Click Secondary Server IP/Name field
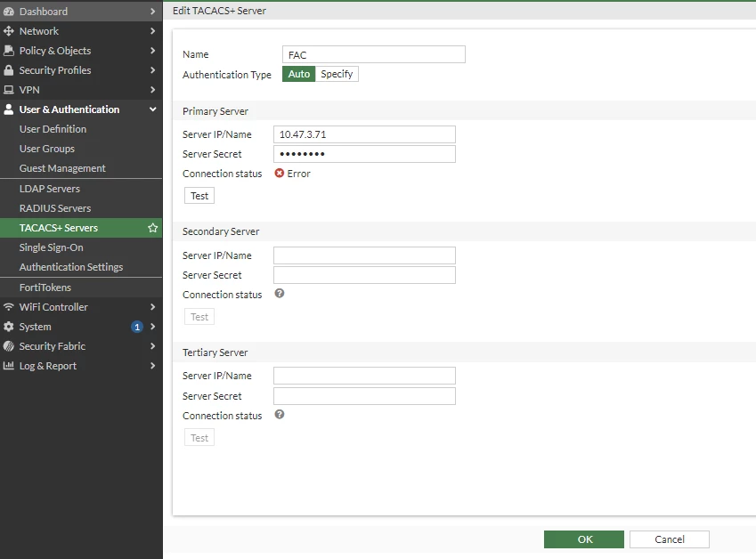The height and width of the screenshot is (559, 756). coord(364,255)
